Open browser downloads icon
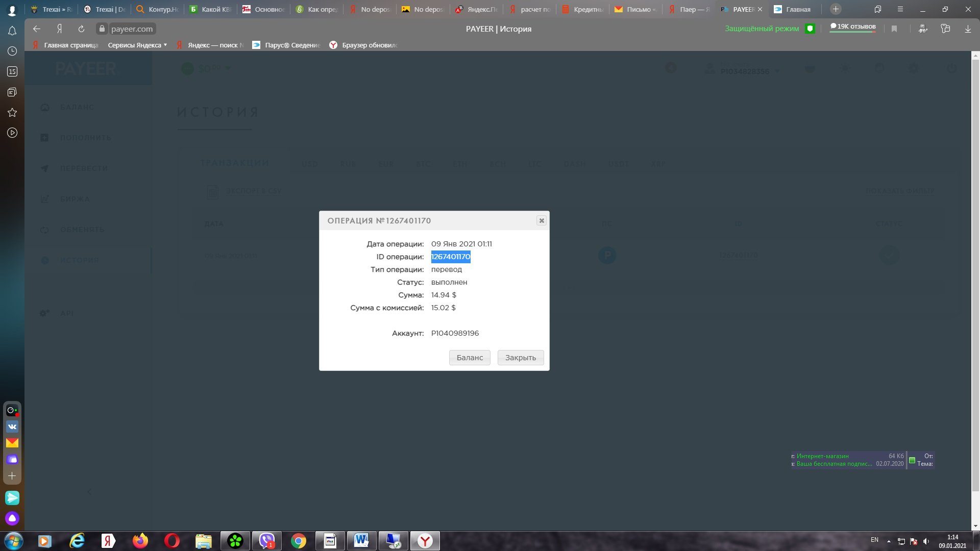 coord(968,29)
